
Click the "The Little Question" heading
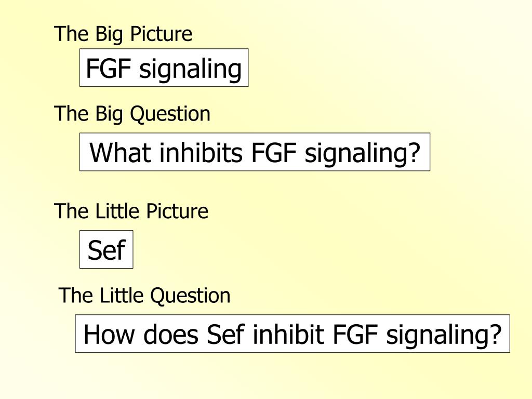pyautogui.click(x=144, y=295)
